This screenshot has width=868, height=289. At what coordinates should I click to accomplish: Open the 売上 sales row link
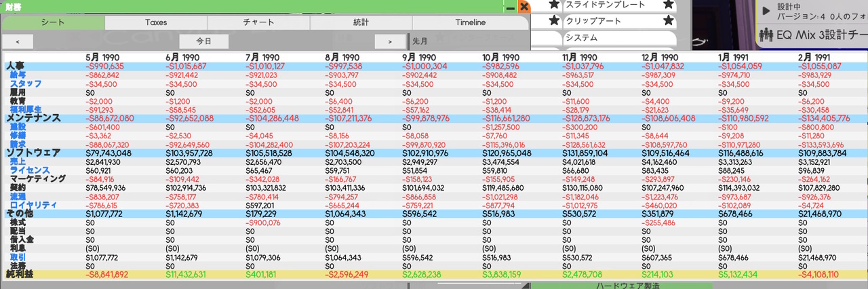pos(18,161)
